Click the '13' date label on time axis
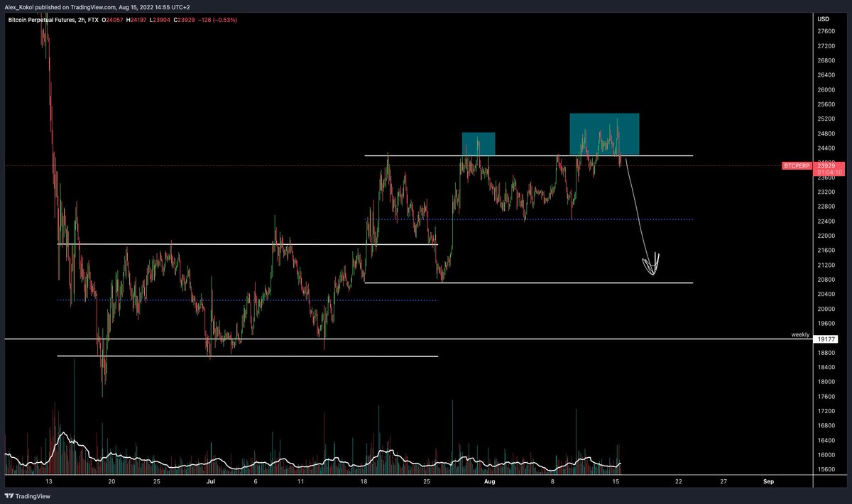Viewport: 852px width, 504px height. click(48, 481)
